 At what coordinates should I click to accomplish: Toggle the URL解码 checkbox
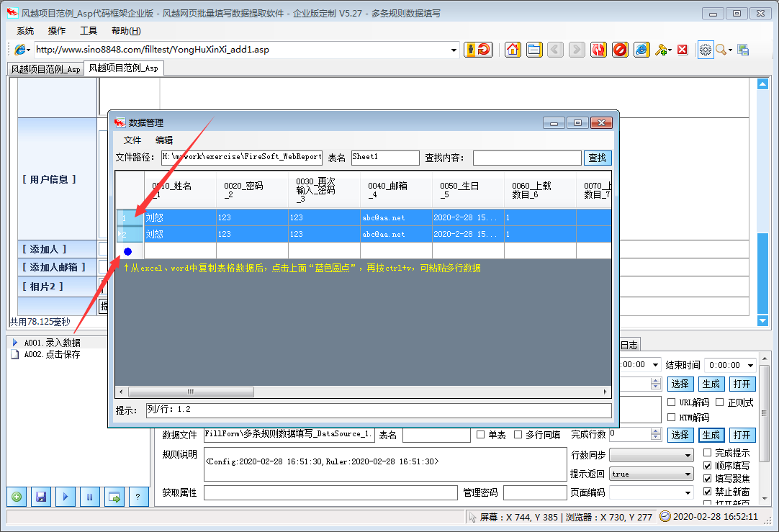pos(671,402)
